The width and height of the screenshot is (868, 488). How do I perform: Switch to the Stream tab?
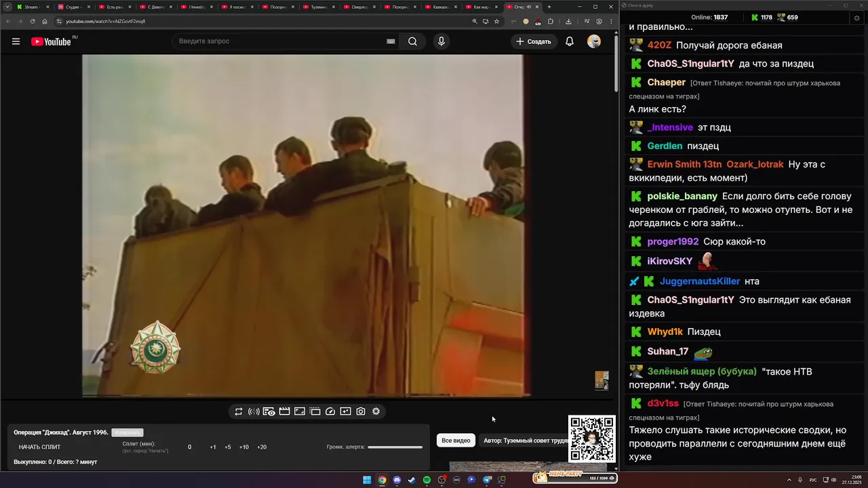(32, 7)
